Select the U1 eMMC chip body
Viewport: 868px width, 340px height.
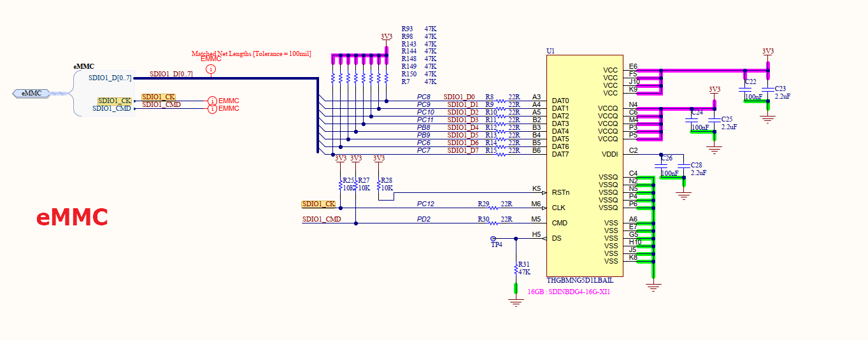pos(585,165)
